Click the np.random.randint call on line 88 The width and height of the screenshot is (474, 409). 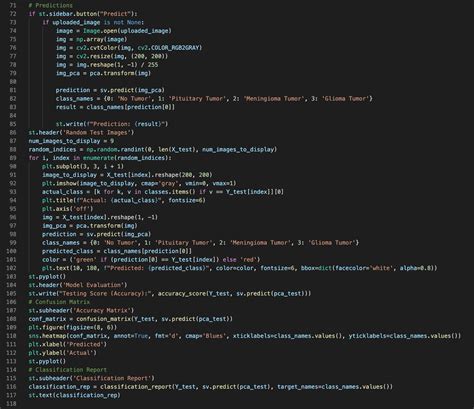click(x=181, y=149)
